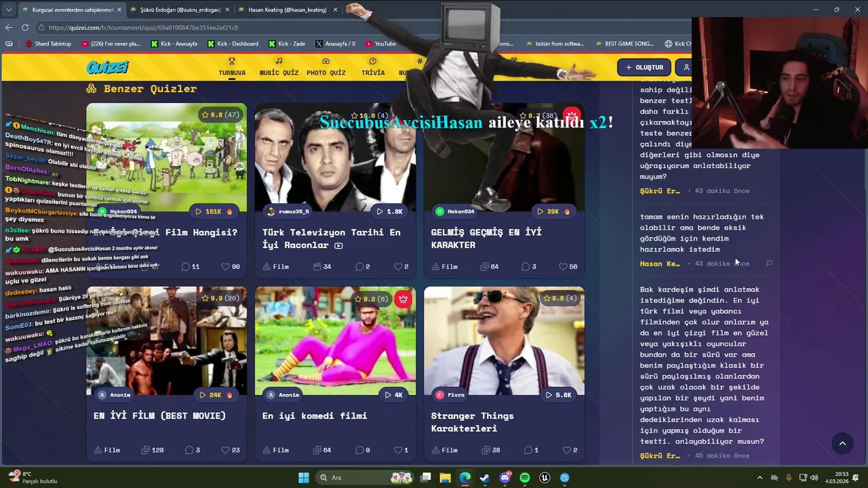
Task: Like the Stranger Things quiz heart icon
Action: [x=567, y=450]
